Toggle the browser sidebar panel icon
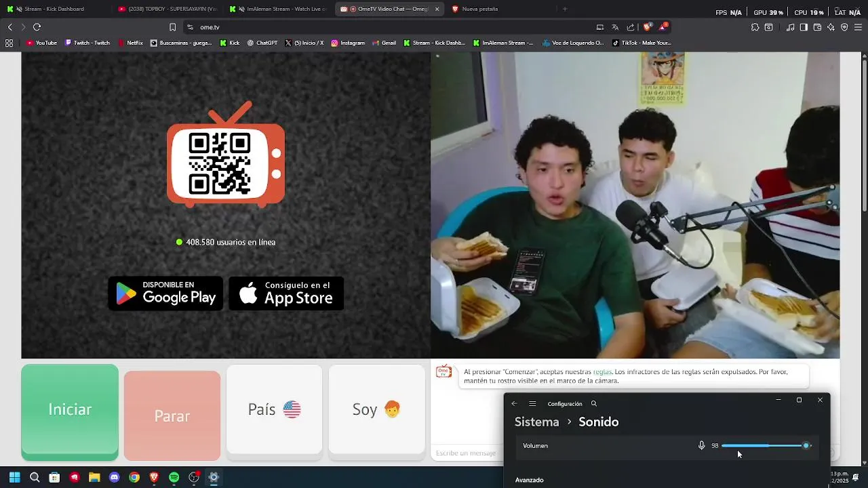868x488 pixels. click(804, 27)
